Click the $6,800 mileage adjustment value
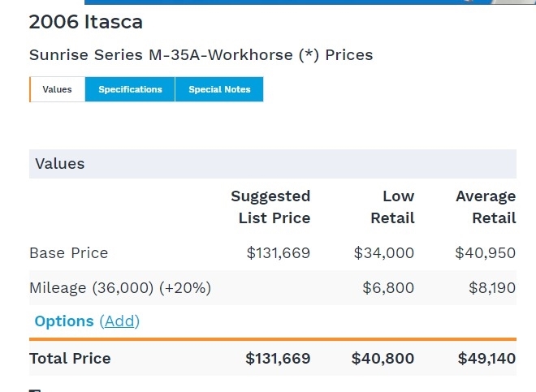Screen dimensions: 536x392 click(388, 288)
